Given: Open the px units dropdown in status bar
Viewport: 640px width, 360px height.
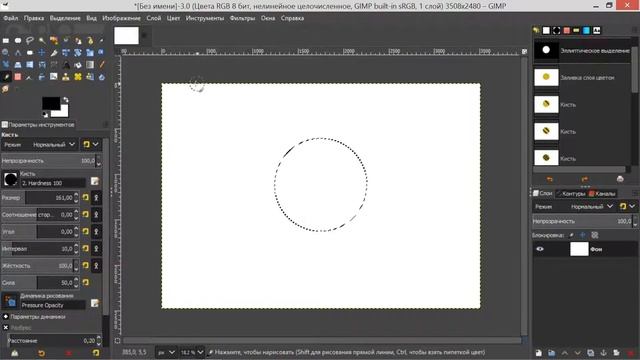Looking at the screenshot, I should click(167, 352).
